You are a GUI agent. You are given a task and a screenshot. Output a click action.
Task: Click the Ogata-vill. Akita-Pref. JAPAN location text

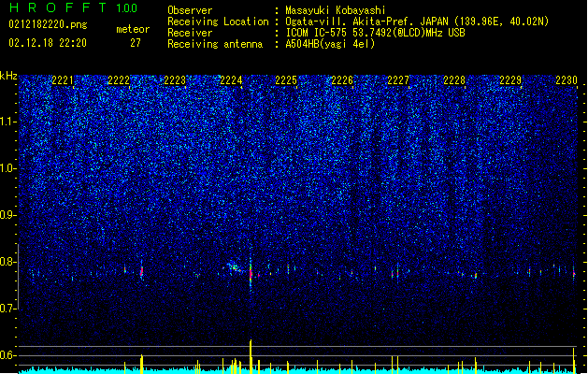pos(417,22)
